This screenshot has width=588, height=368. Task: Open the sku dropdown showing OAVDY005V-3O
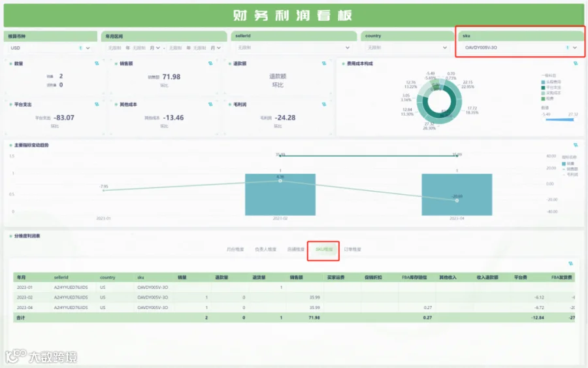click(x=521, y=48)
